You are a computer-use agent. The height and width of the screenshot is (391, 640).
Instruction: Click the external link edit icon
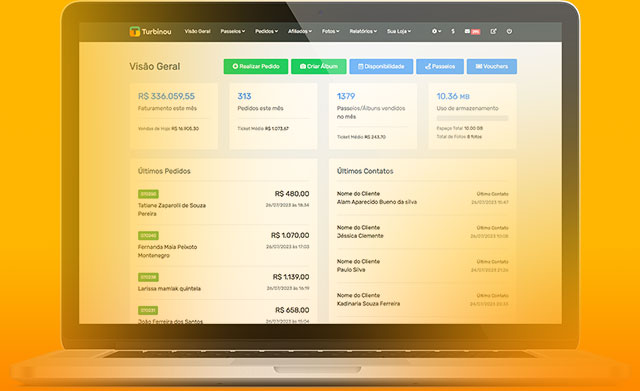coord(493,31)
